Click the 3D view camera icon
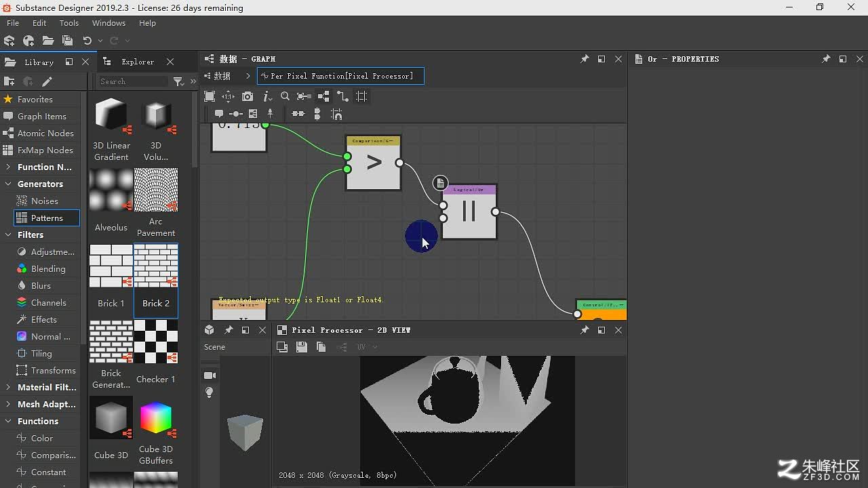The width and height of the screenshot is (868, 488). pyautogui.click(x=210, y=375)
